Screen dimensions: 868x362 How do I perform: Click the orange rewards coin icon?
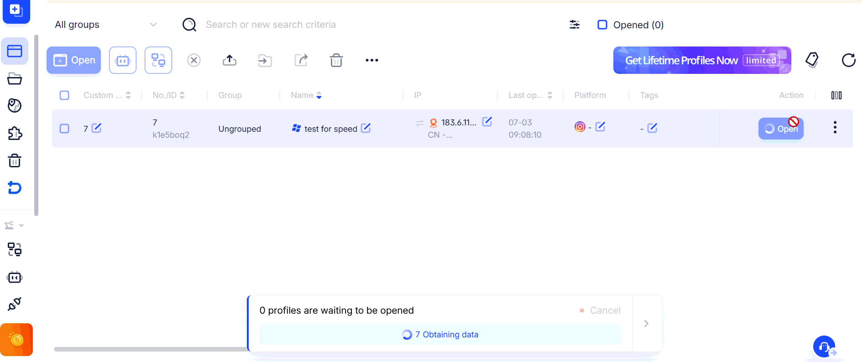tap(16, 340)
